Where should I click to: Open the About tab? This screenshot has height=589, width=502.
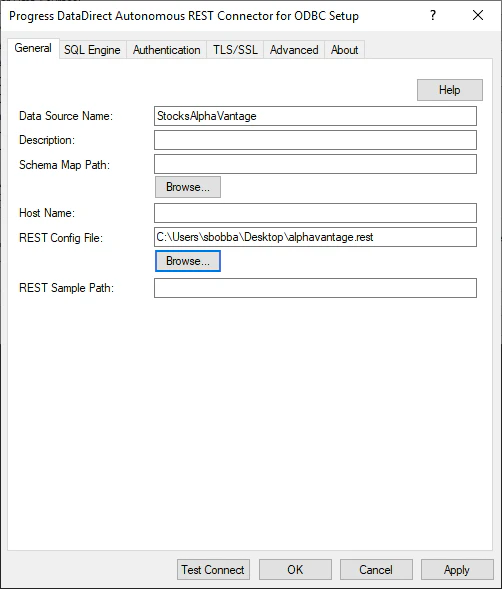point(344,50)
